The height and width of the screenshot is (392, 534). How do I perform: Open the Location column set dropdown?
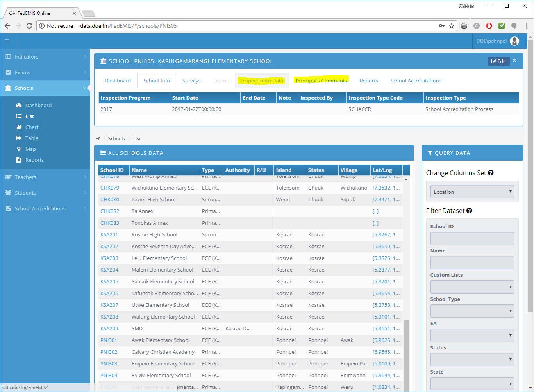tap(472, 192)
